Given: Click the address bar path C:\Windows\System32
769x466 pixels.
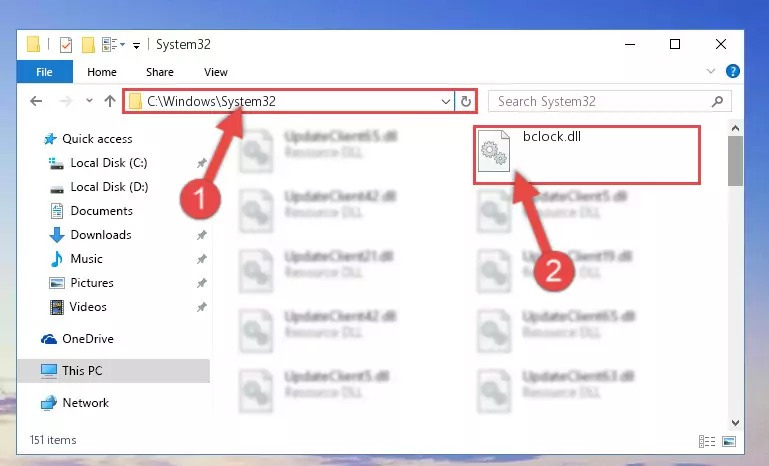Looking at the screenshot, I should 211,102.
